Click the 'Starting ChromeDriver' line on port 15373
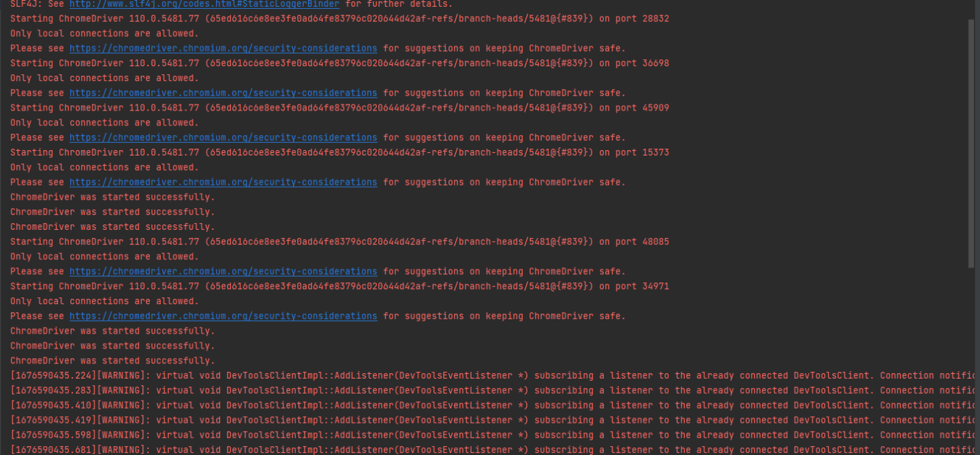The height and width of the screenshot is (455, 980). [339, 153]
